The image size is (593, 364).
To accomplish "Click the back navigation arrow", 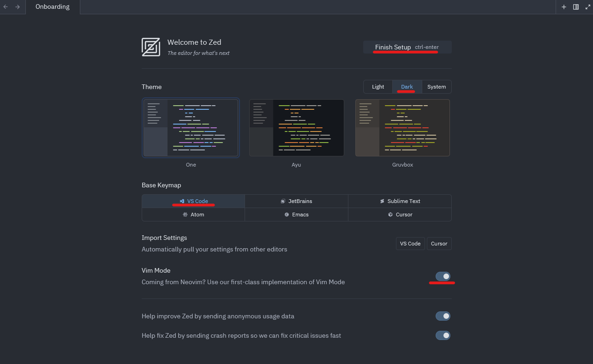I will pyautogui.click(x=6, y=7).
